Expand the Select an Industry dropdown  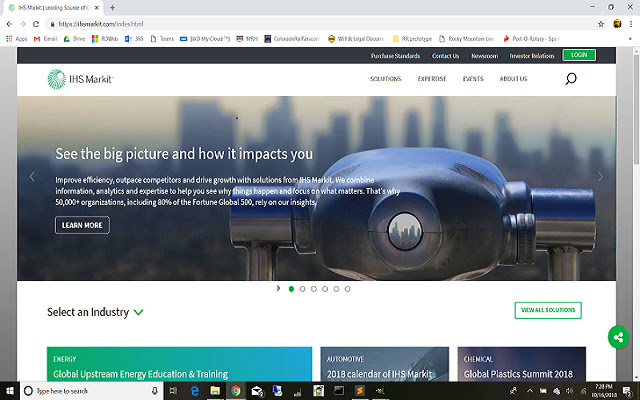click(96, 312)
